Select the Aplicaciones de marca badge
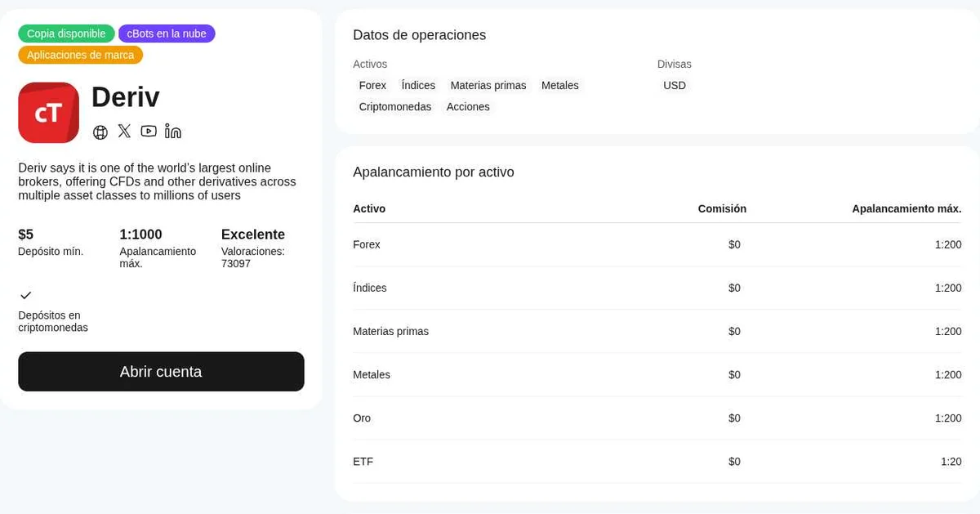Viewport: 980px width, 514px height. 81,55
